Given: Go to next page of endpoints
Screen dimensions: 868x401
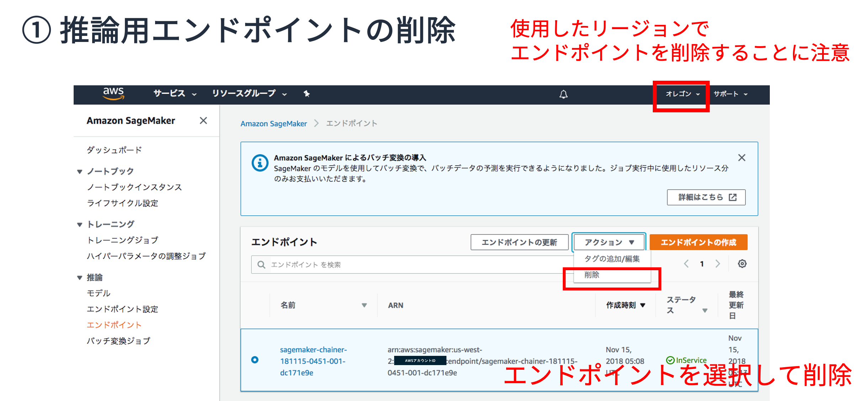Looking at the screenshot, I should tap(718, 264).
